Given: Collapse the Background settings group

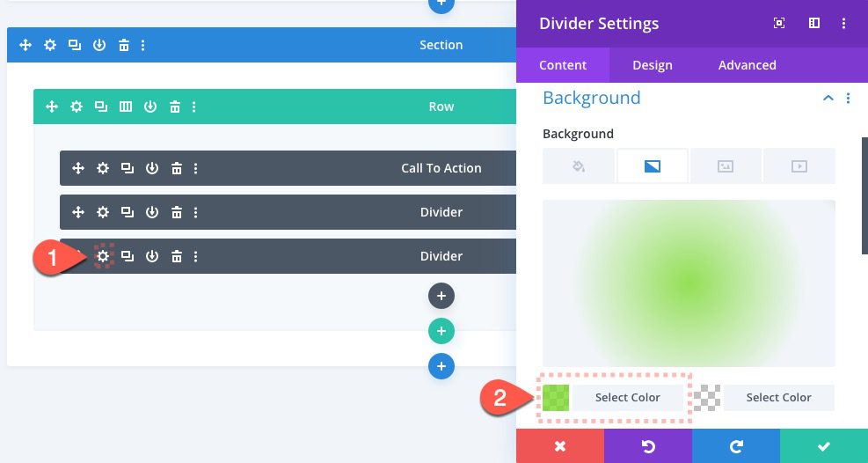Looking at the screenshot, I should (828, 99).
